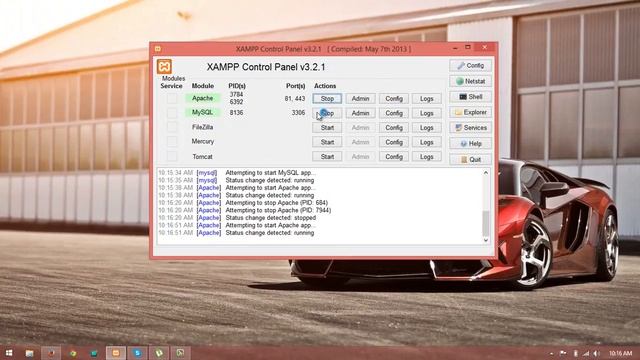Close the XAMPP Control Panel window
Screen dimensions: 640x360
pos(484,48)
